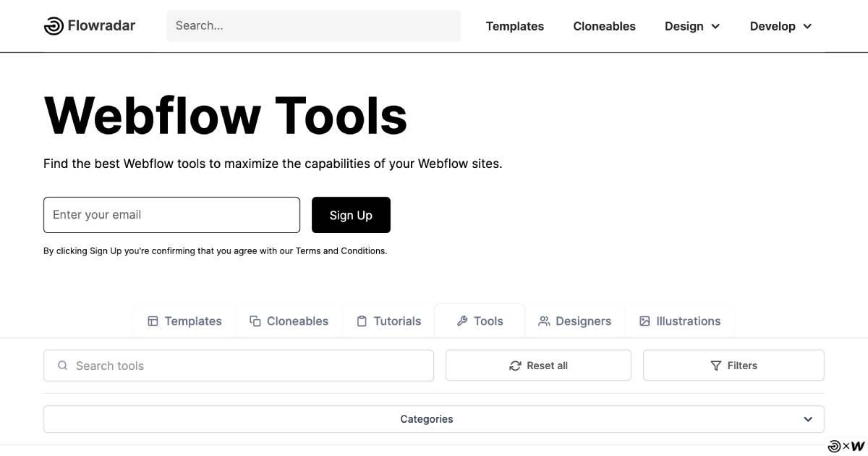Viewport: 868px width, 456px height.
Task: Expand the Categories section
Action: (x=434, y=419)
